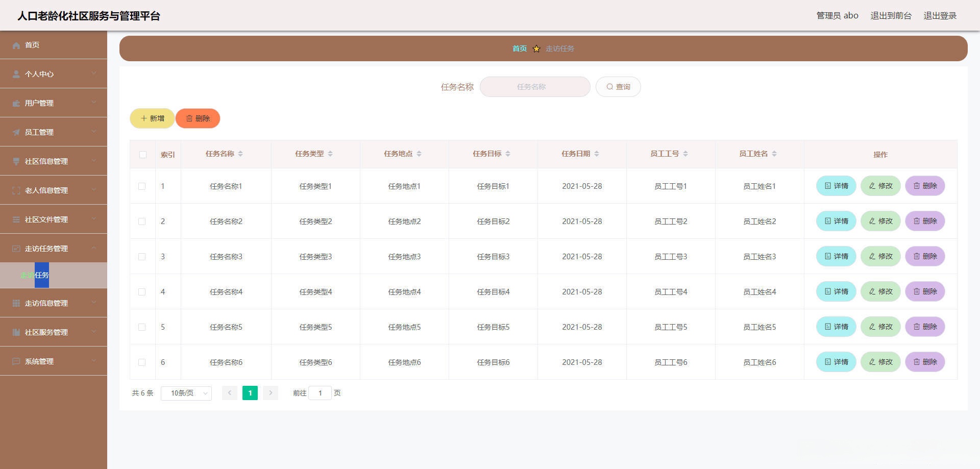
Task: Click the home icon beside 首页 in sidebar
Action: click(16, 45)
